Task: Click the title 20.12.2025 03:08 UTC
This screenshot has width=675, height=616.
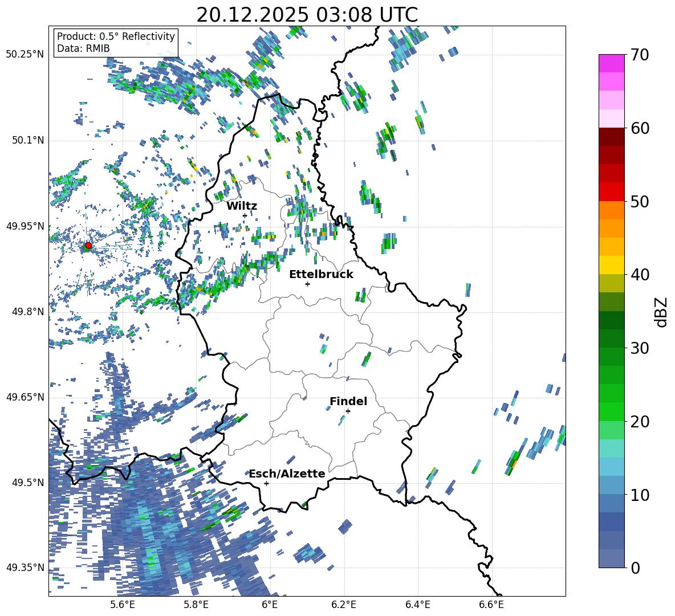Action: [307, 15]
